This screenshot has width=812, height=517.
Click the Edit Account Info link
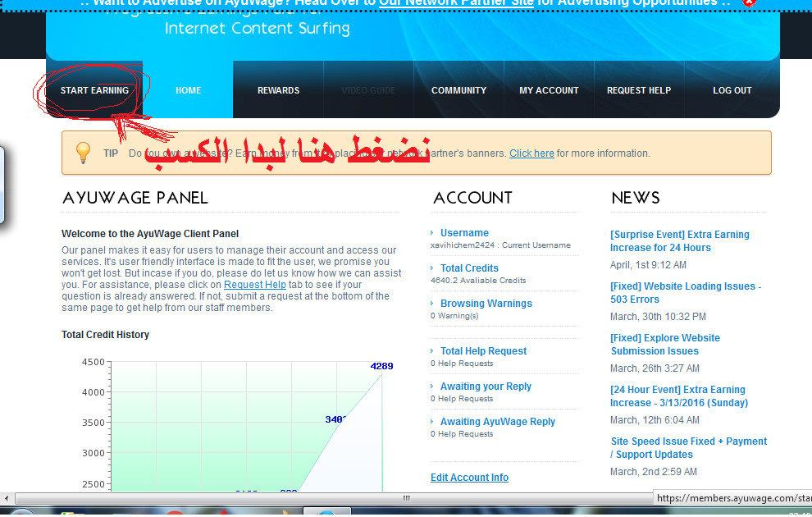click(469, 478)
